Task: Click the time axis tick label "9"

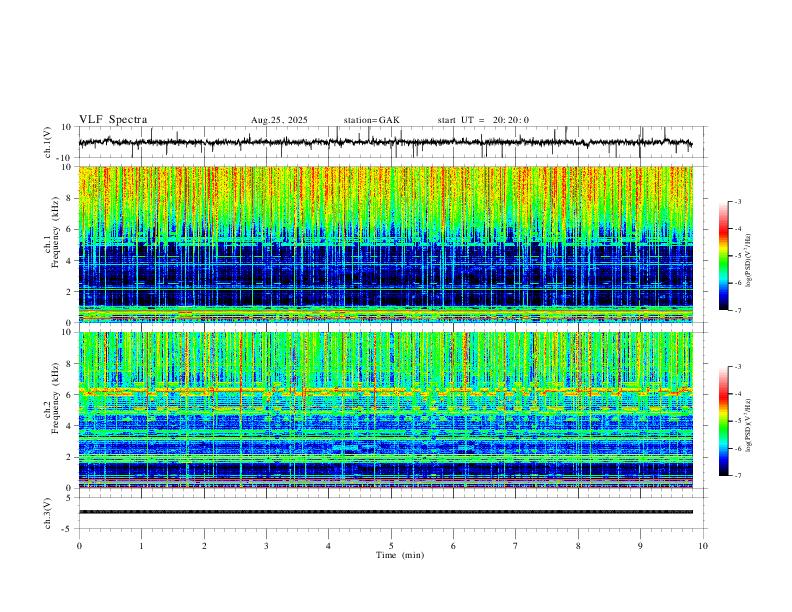Action: pyautogui.click(x=640, y=546)
